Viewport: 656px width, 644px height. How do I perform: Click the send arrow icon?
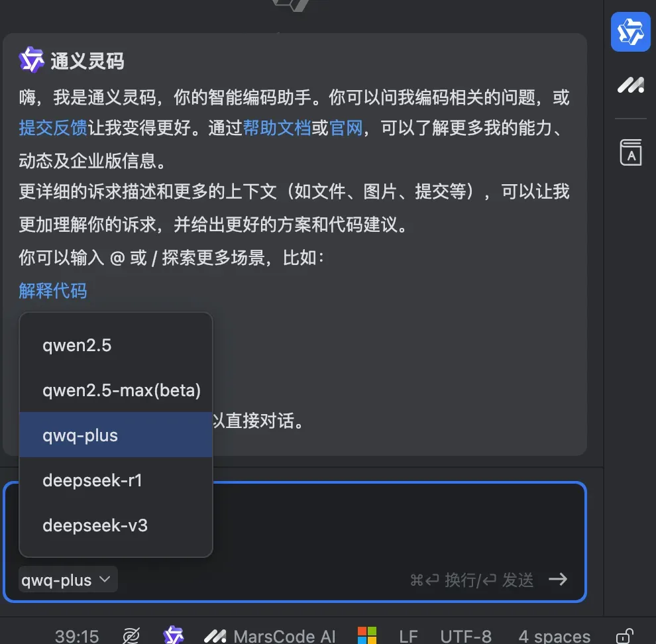558,580
